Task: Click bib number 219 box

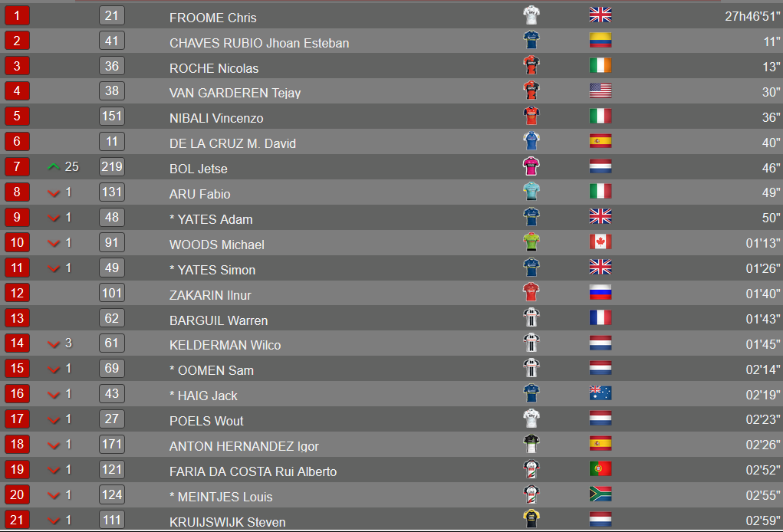Action: [x=112, y=166]
